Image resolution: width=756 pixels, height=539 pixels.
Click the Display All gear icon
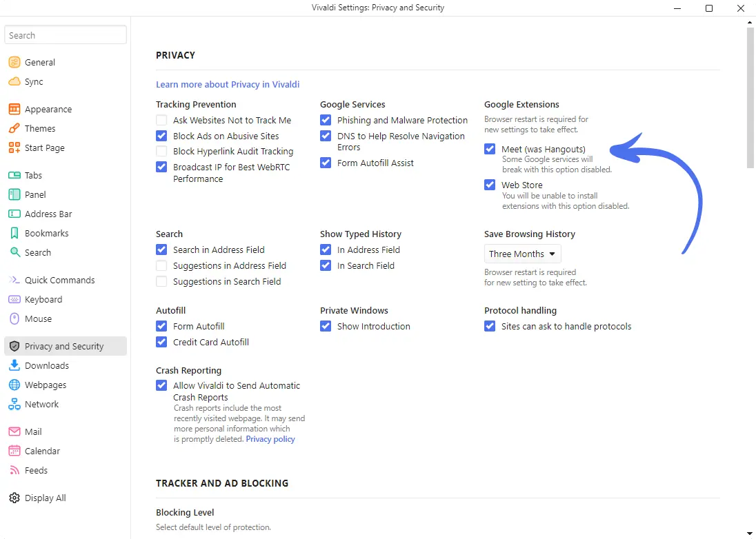click(x=14, y=498)
